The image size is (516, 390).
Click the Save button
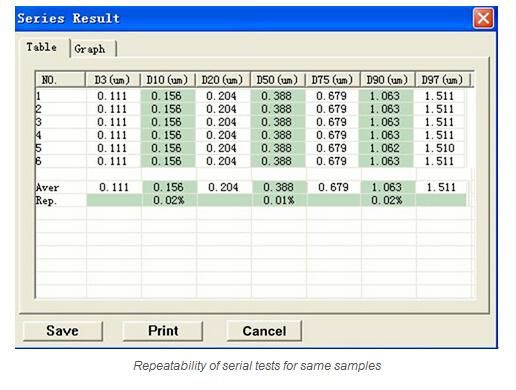pyautogui.click(x=63, y=331)
